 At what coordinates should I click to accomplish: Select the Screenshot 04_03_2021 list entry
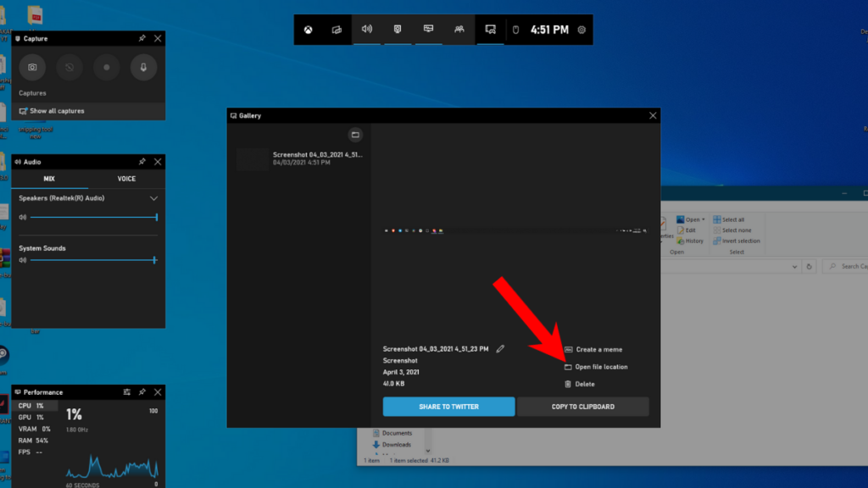(x=299, y=158)
